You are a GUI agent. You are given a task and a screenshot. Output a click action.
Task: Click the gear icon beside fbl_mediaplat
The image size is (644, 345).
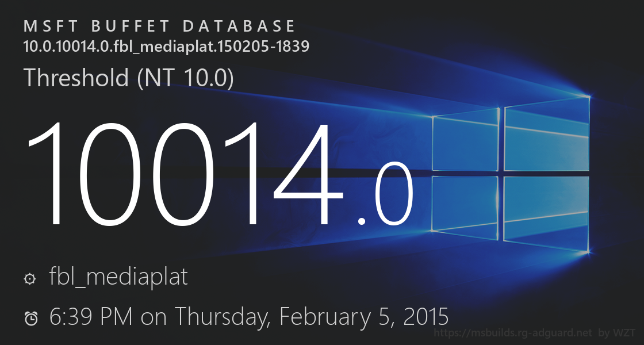coord(29,279)
